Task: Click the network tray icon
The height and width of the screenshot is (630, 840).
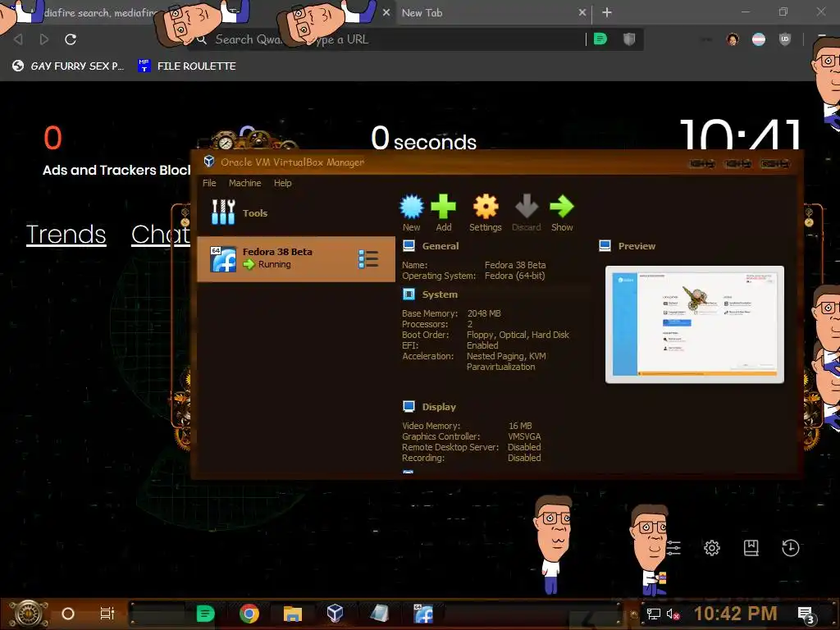Action: [x=654, y=614]
